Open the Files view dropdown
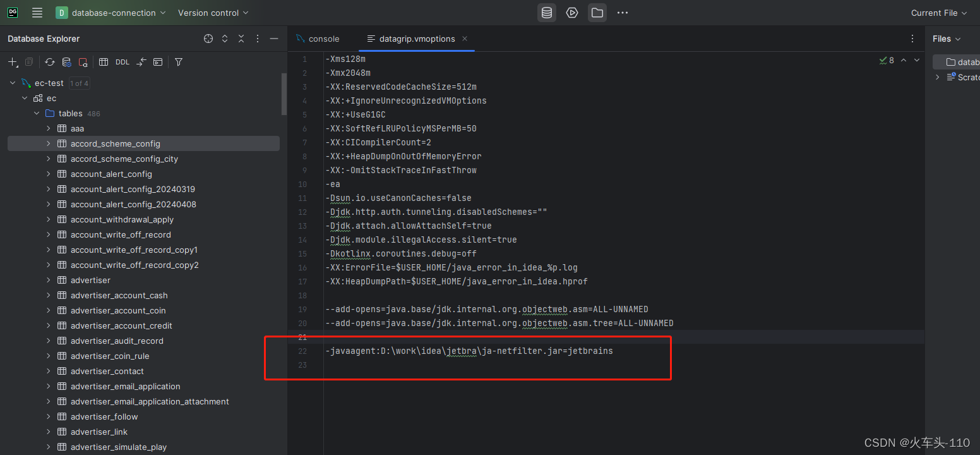The image size is (980, 455). coord(947,39)
